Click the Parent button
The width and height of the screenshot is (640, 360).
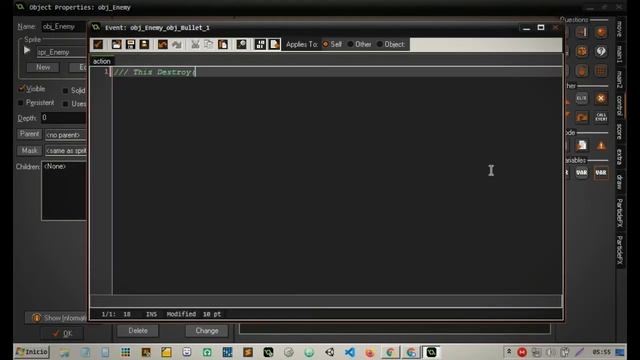point(29,134)
